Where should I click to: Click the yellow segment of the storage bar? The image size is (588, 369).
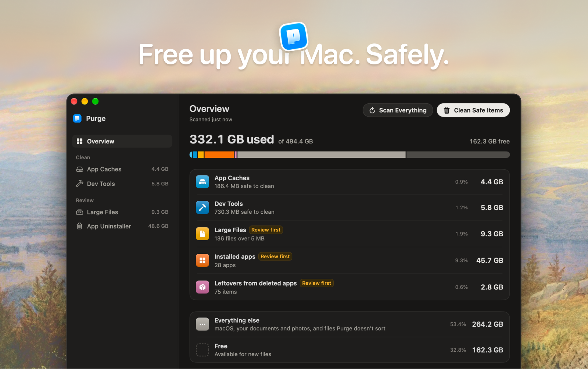201,155
